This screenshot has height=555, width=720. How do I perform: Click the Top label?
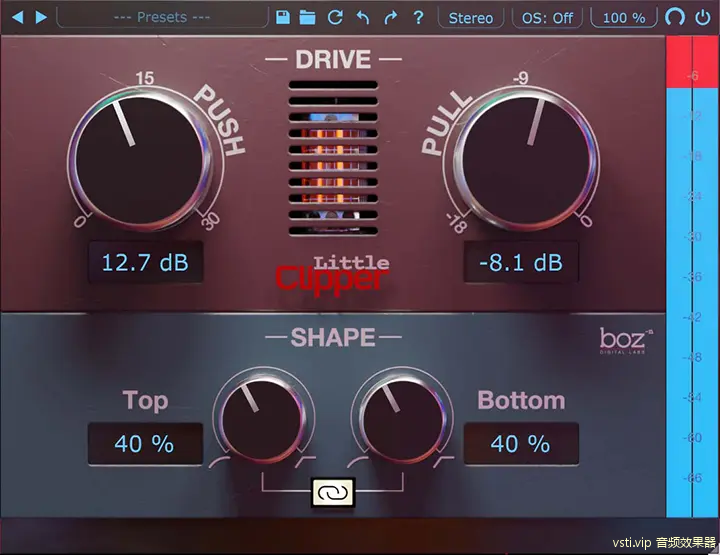(145, 400)
